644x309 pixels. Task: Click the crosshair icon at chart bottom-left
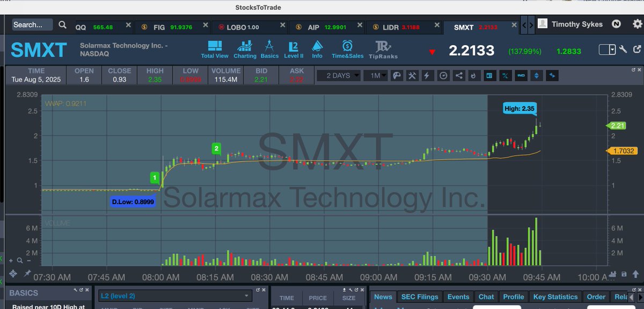13,274
